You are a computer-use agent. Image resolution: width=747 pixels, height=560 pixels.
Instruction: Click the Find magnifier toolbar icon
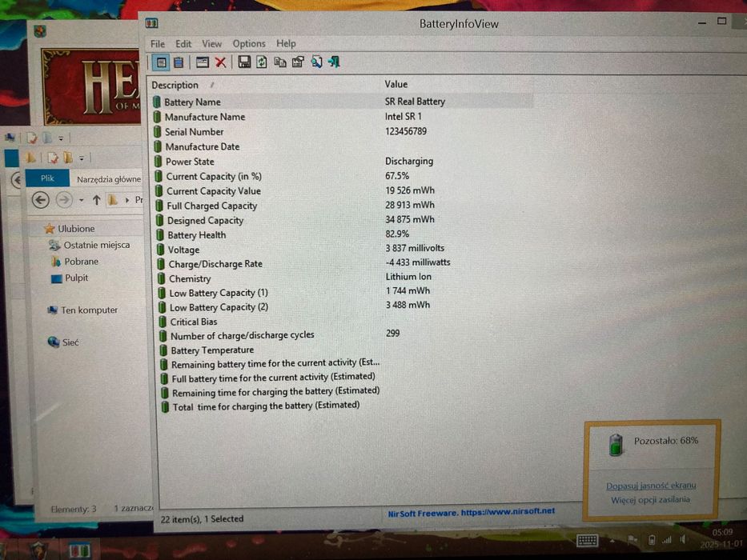pyautogui.click(x=316, y=62)
